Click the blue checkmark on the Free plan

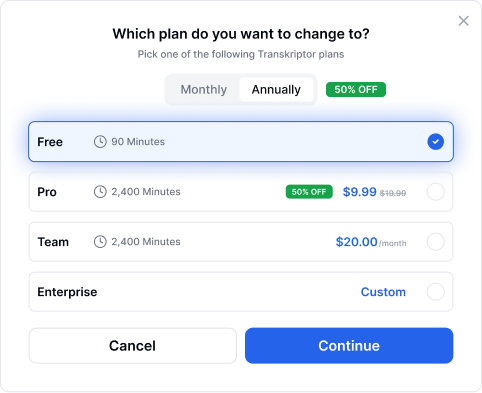tap(436, 142)
